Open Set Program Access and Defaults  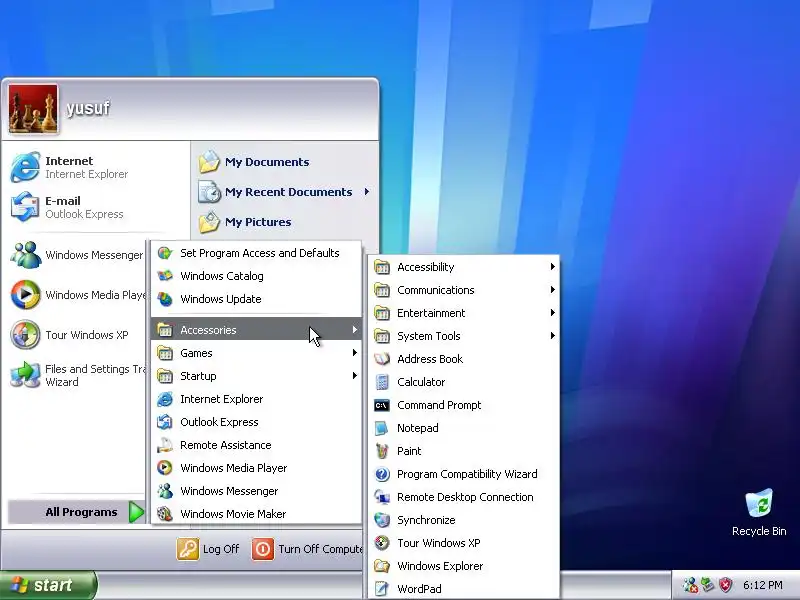(x=257, y=253)
